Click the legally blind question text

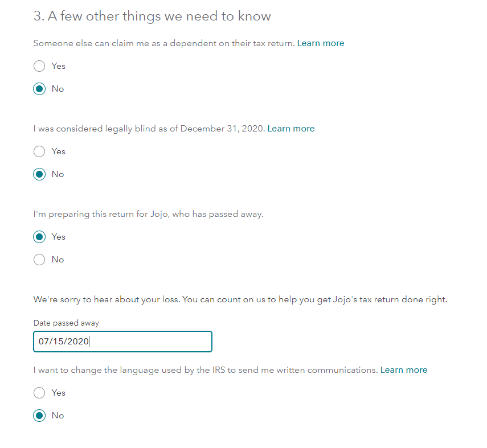(149, 129)
